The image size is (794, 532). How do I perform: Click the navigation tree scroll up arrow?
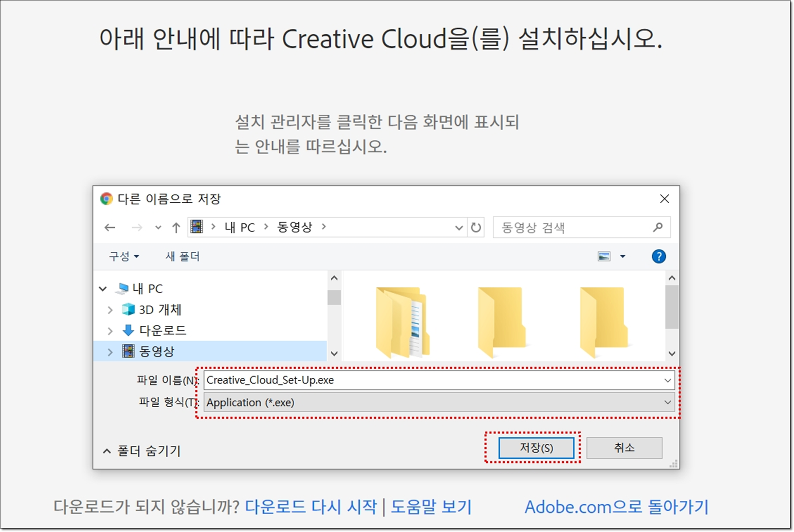click(334, 278)
